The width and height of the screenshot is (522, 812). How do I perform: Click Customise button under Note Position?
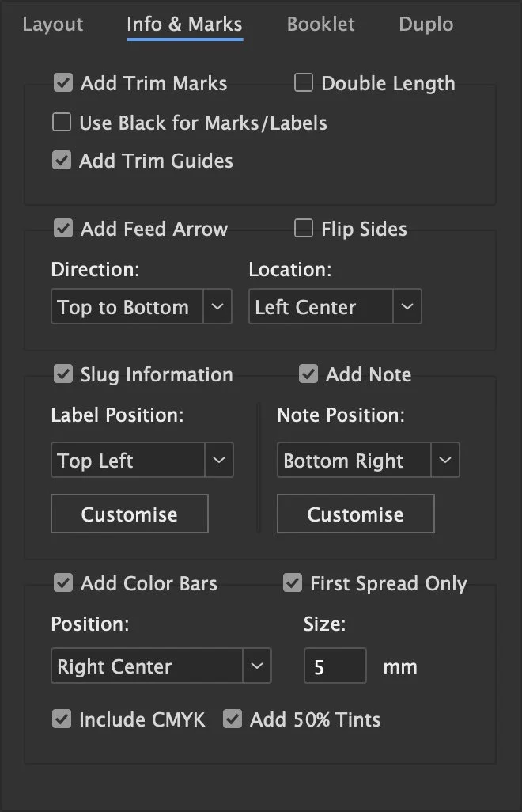point(356,514)
